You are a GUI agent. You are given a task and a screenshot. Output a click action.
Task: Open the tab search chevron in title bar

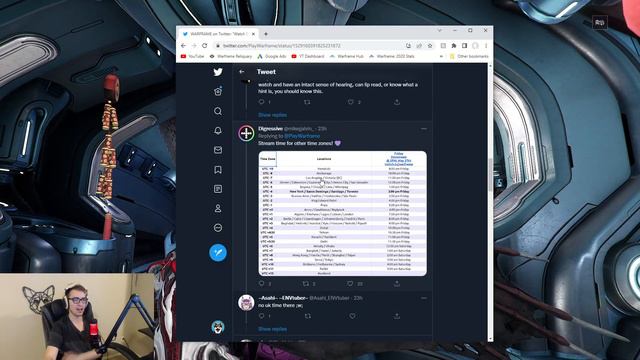(x=440, y=30)
